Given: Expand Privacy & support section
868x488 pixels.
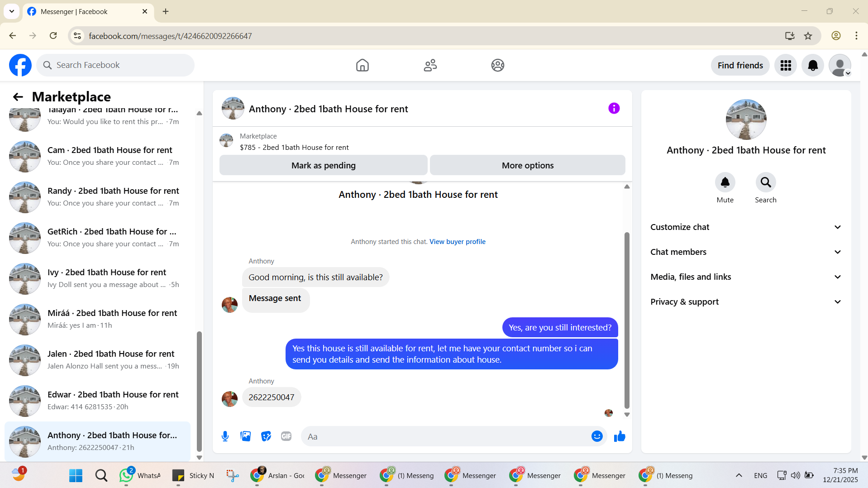Looking at the screenshot, I should [x=746, y=302].
